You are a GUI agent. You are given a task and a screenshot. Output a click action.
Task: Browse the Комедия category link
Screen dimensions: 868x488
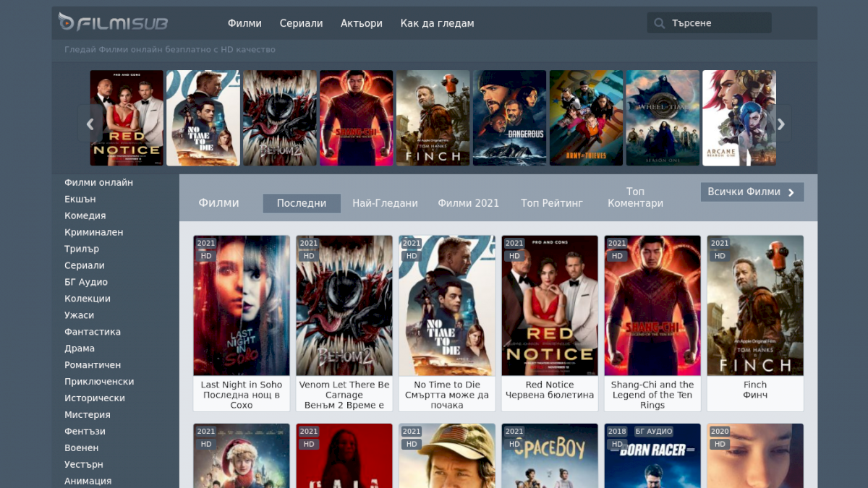click(85, 215)
